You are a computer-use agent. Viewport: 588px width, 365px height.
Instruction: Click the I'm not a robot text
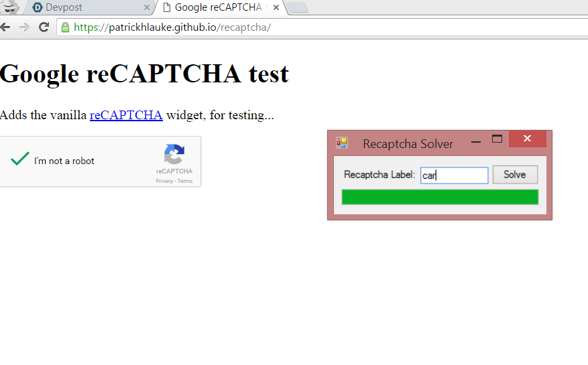click(x=64, y=161)
